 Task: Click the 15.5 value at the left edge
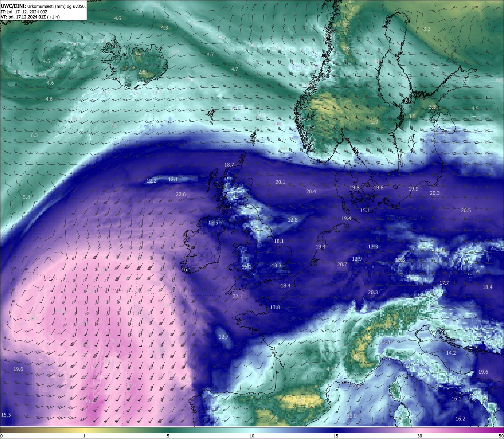[6, 415]
